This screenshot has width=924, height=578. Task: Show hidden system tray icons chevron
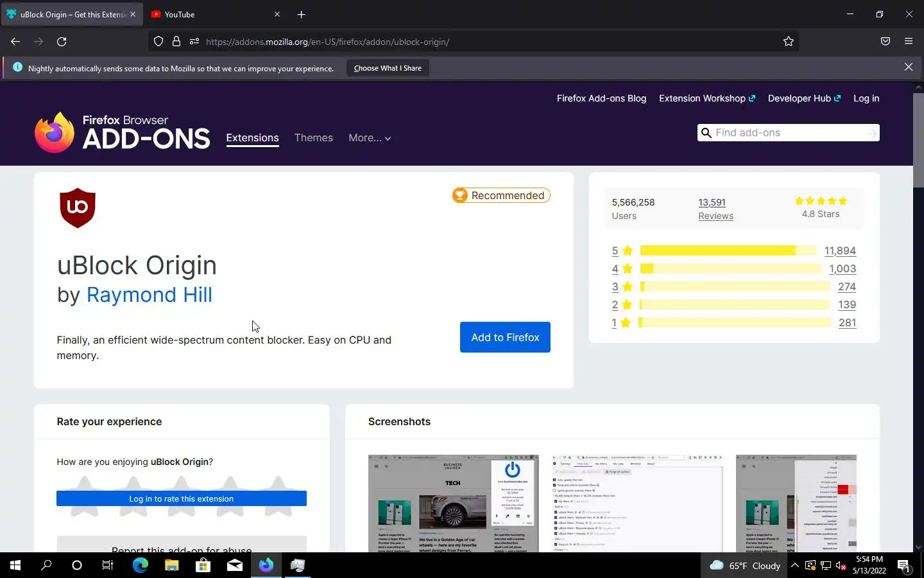tap(795, 566)
